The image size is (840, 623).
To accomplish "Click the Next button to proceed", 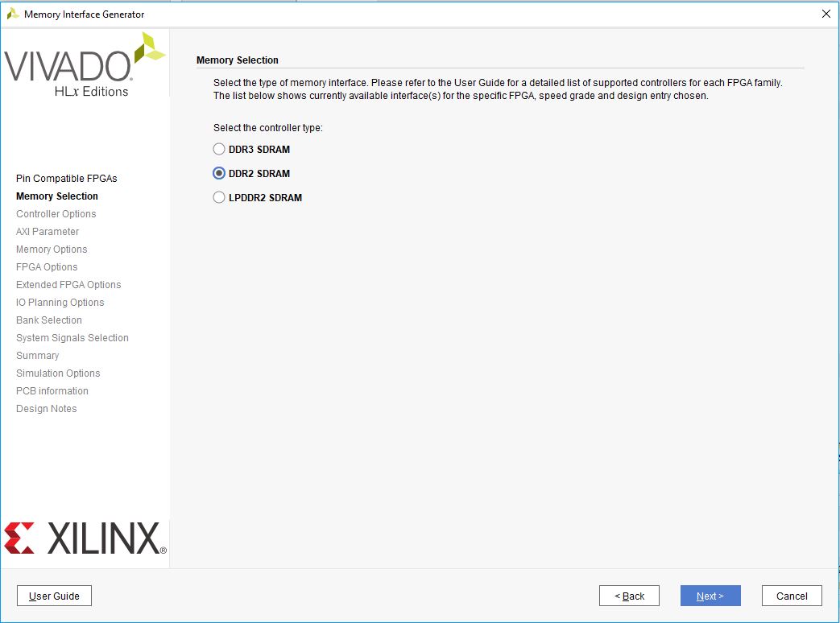I will [710, 596].
